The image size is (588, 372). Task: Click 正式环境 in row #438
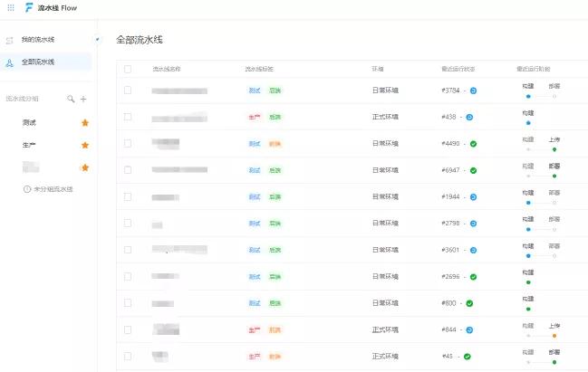click(385, 117)
